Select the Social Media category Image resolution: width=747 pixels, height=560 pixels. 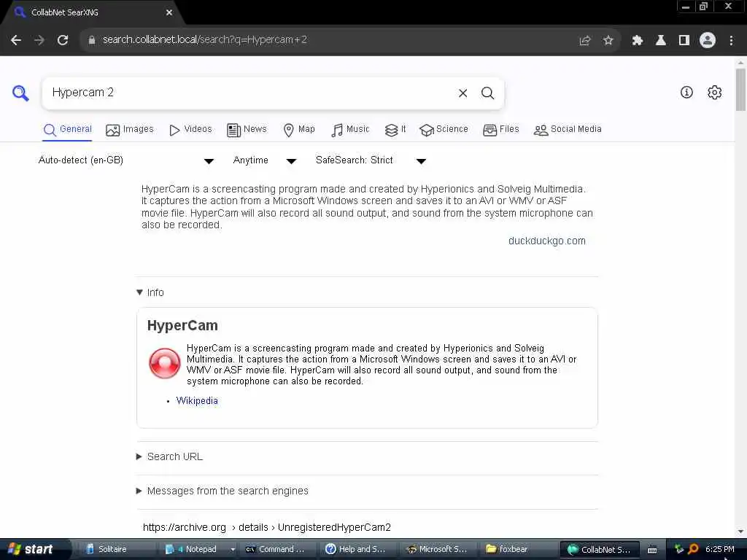568,130
